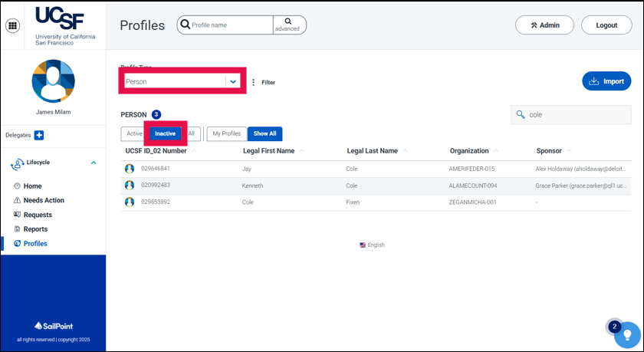
Task: Toggle My Profiles view
Action: pyautogui.click(x=227, y=133)
